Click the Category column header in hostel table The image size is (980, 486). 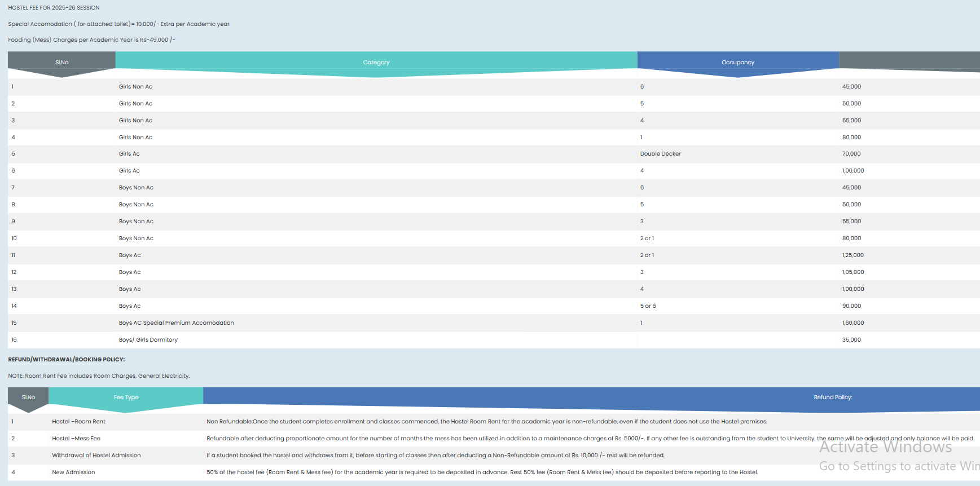(x=376, y=63)
